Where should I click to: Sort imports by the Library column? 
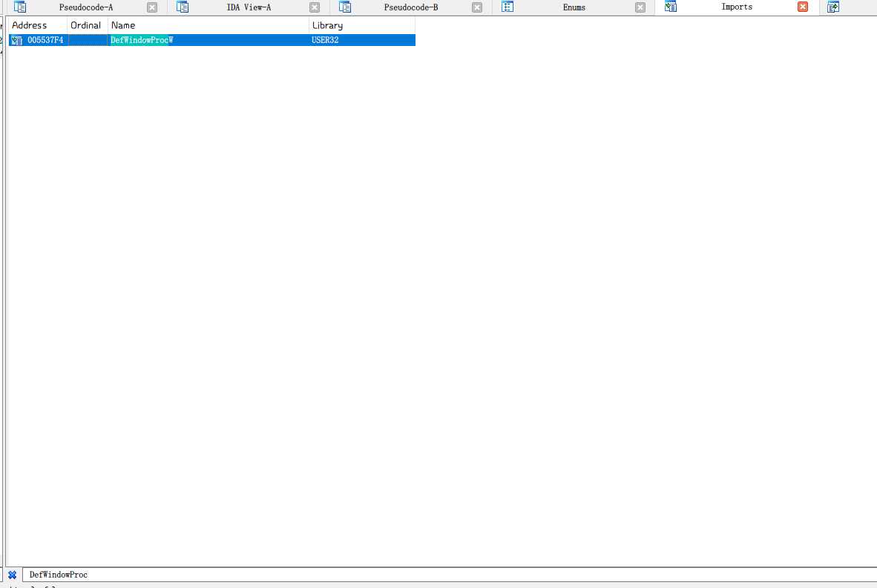(362, 25)
